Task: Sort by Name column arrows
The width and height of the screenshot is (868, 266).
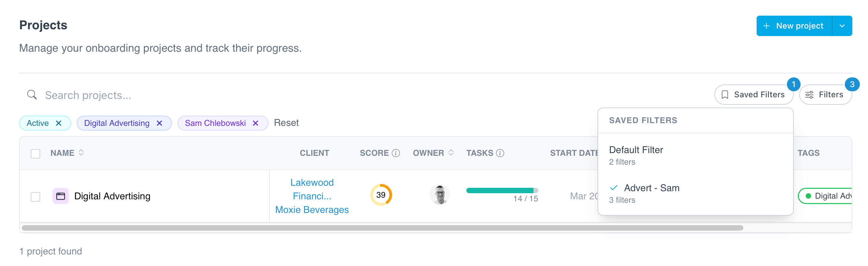Action: (x=81, y=152)
